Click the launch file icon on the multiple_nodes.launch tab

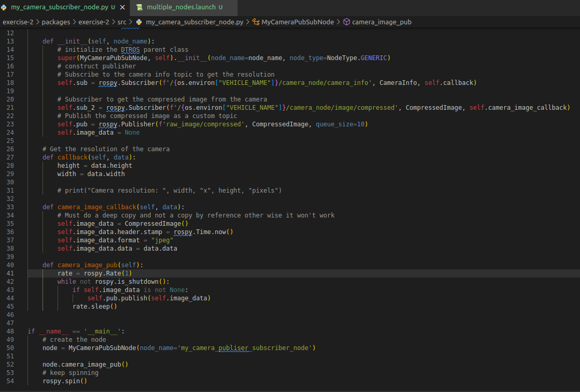(x=139, y=7)
